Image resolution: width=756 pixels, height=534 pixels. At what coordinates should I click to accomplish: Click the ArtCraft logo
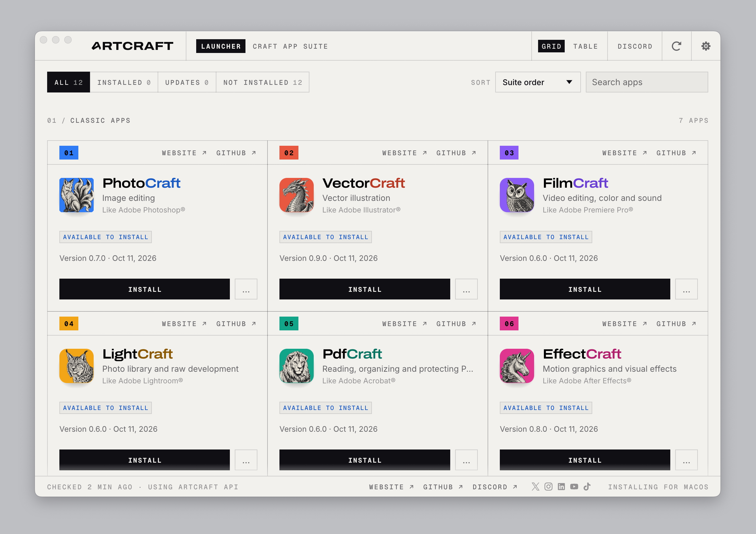tap(132, 46)
